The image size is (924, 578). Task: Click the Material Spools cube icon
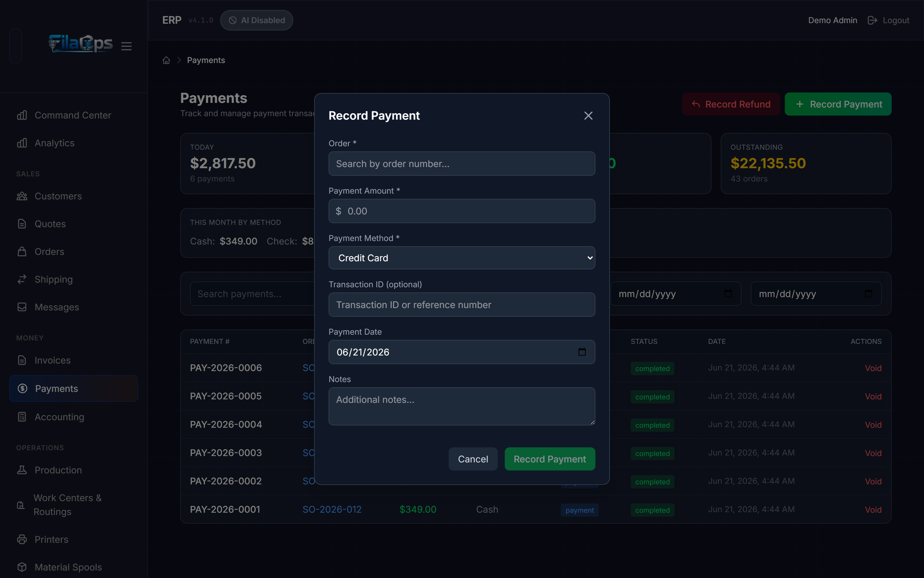[x=22, y=567]
